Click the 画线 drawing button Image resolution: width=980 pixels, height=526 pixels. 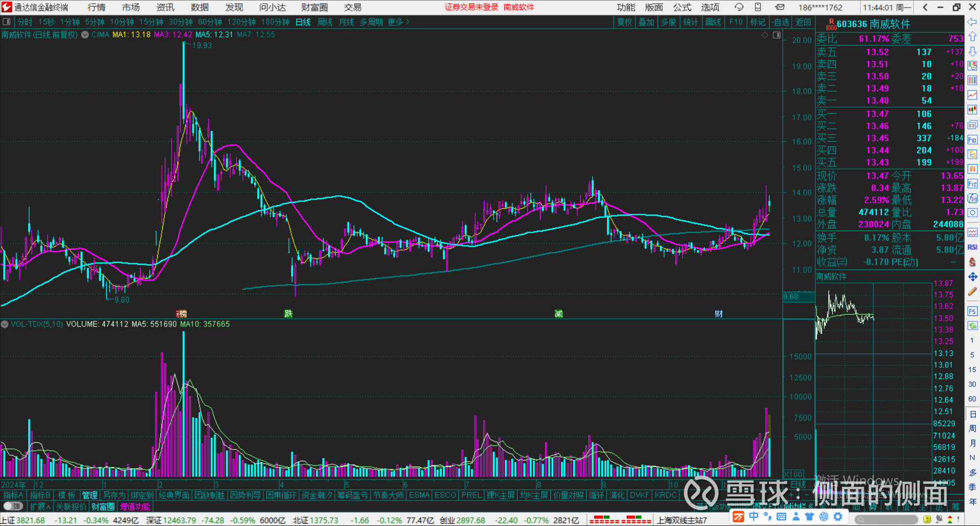click(x=713, y=22)
